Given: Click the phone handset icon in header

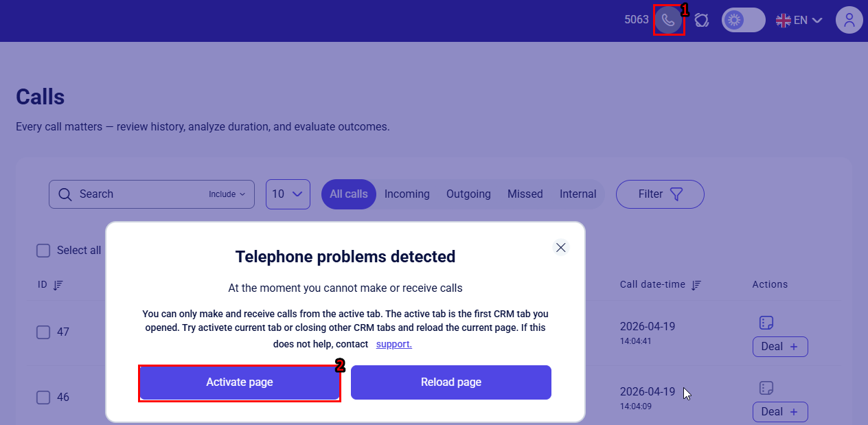Looking at the screenshot, I should click(x=668, y=20).
